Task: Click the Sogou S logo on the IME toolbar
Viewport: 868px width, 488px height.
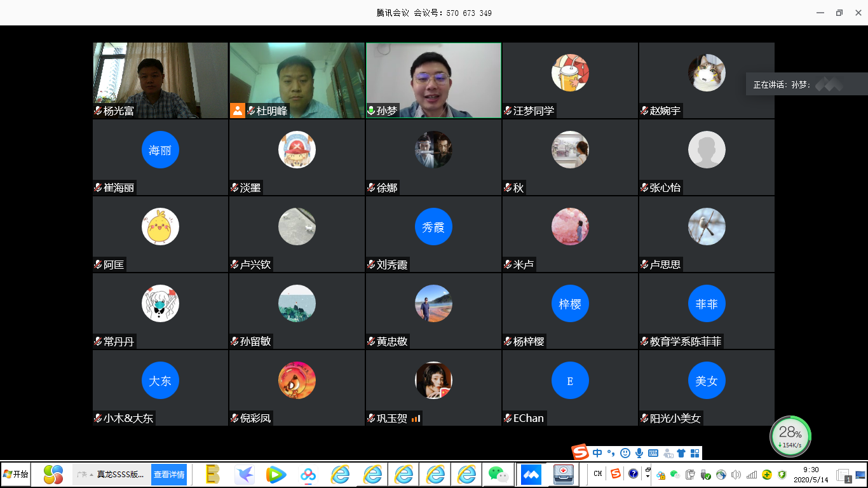Action: 580,452
